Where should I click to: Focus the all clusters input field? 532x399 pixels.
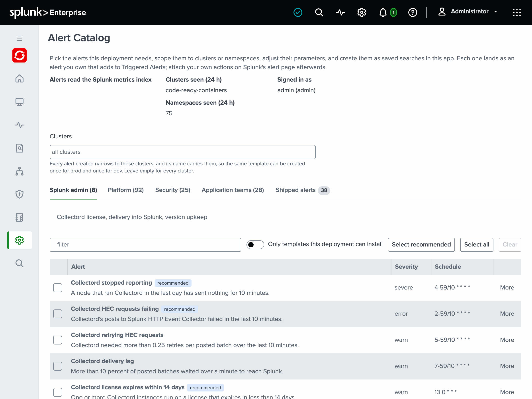pos(183,152)
